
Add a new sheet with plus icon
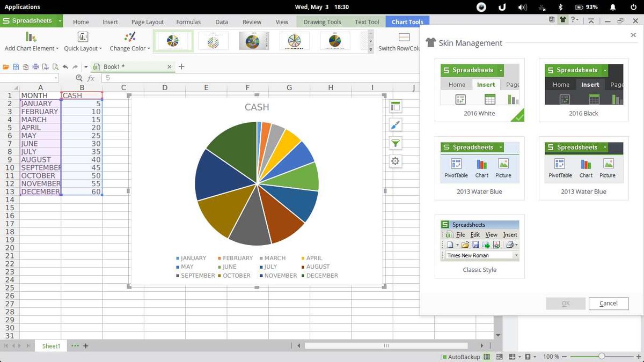[x=85, y=346]
